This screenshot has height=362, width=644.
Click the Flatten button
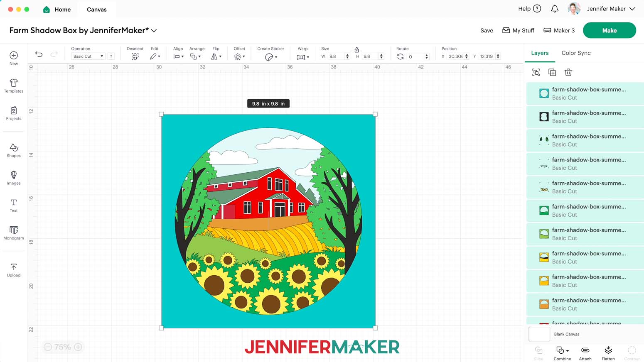[608, 353]
